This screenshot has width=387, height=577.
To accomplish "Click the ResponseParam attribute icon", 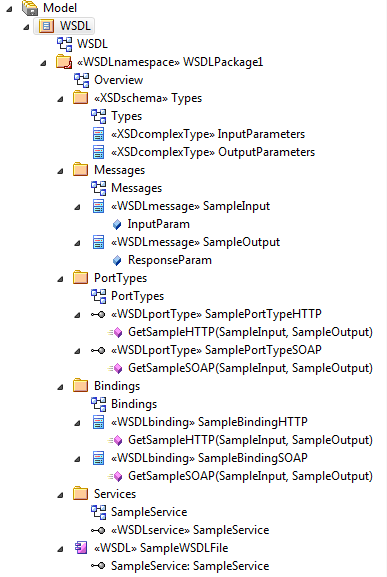I will 117,261.
